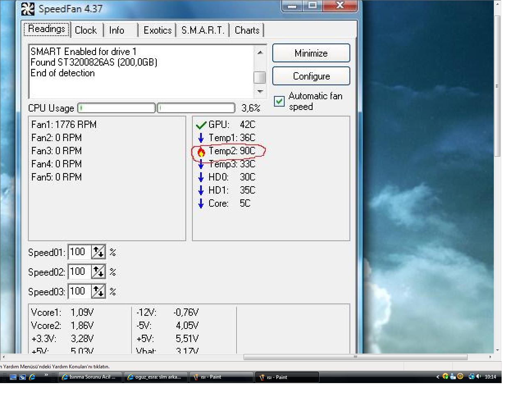Click the log box scrollbar thumb
The height and width of the screenshot is (420, 525).
pos(260,77)
